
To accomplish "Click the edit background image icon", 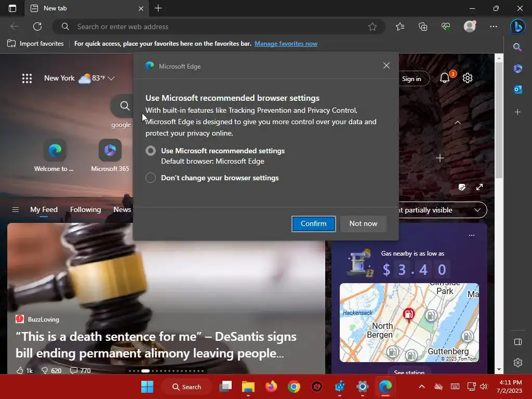I will coord(462,187).
